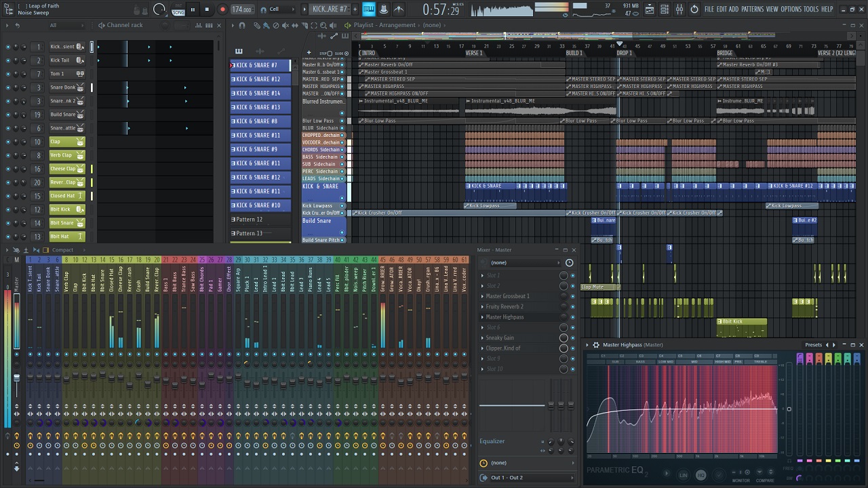Viewport: 868px width, 488px height.
Task: Open the Master Highpass plugin gear settings
Action: tap(596, 345)
